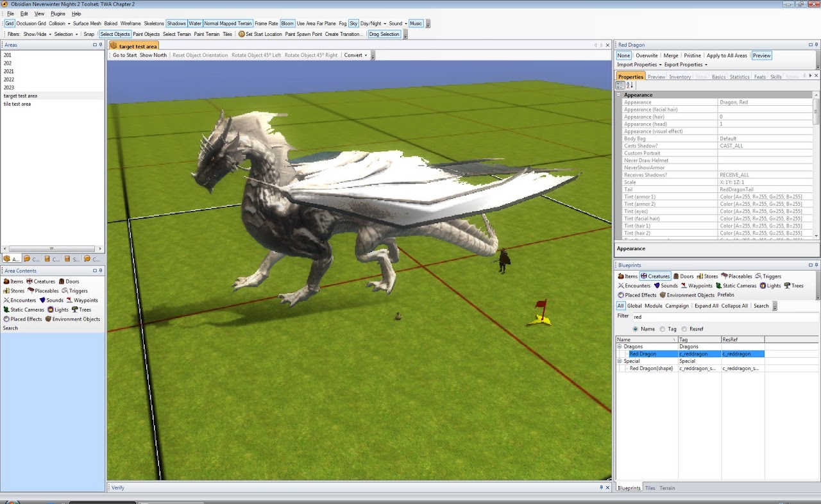
Task: Click the Apply to All Areas button
Action: (x=726, y=56)
